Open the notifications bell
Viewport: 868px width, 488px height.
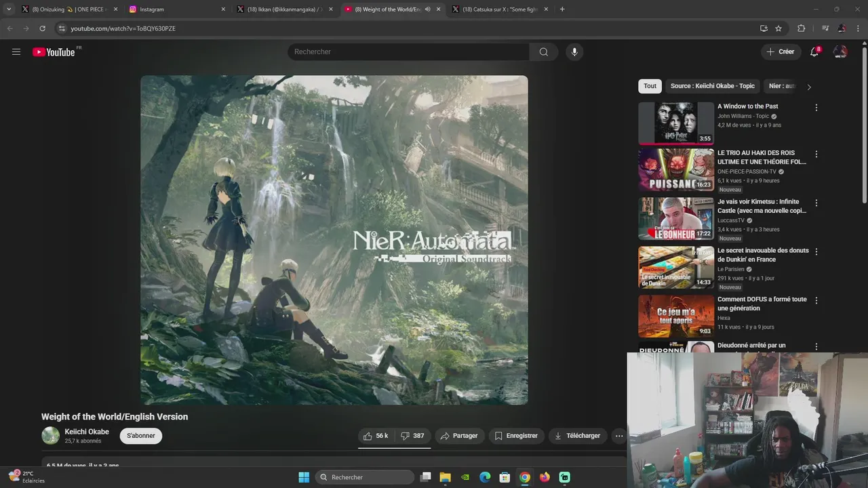coord(815,52)
